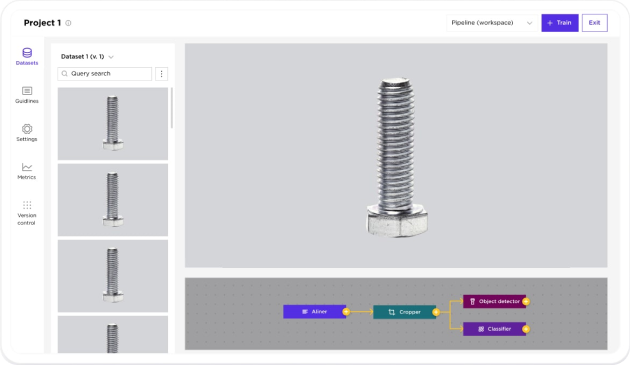
Task: Click the plus connector on Classifier node
Action: point(526,329)
